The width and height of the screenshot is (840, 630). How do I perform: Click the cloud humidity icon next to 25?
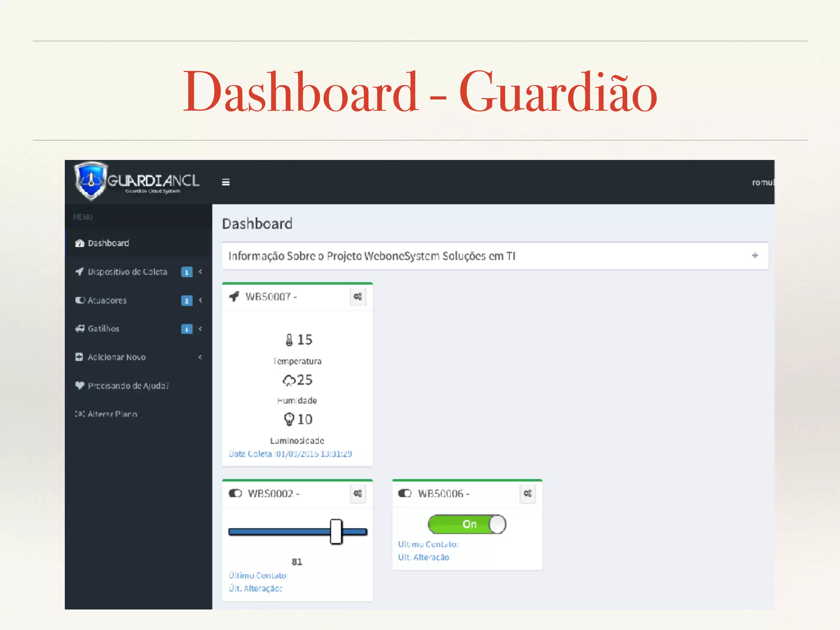coord(289,380)
